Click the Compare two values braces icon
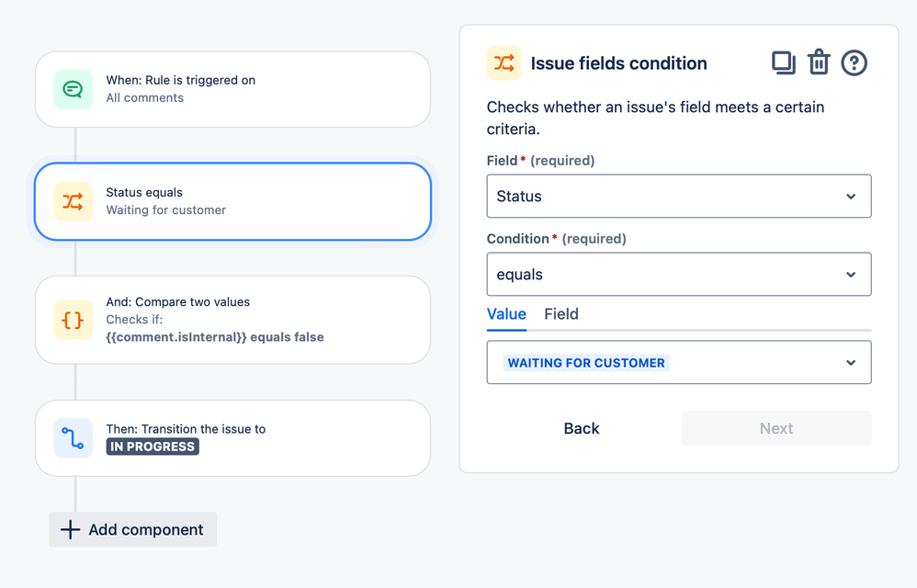This screenshot has height=588, width=917. click(x=73, y=320)
